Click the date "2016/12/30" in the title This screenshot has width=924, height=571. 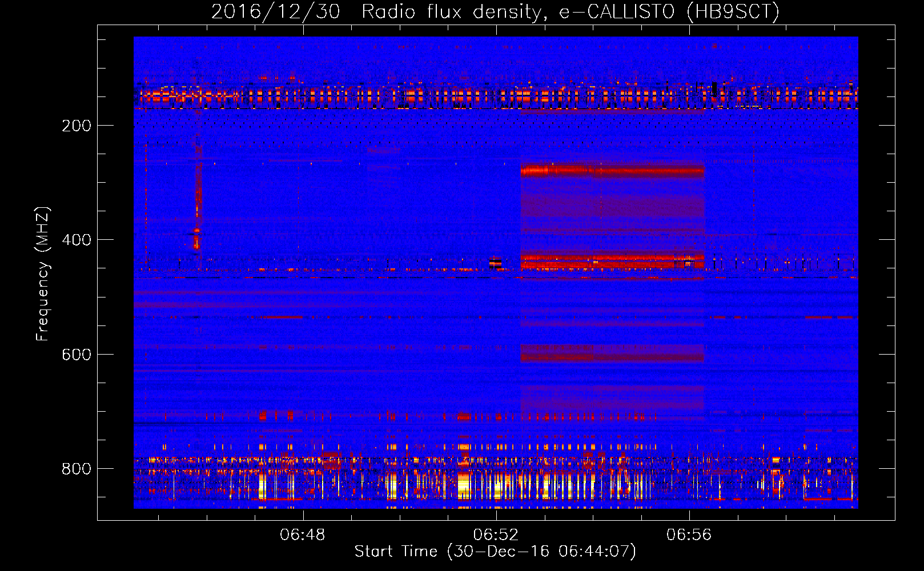click(276, 12)
